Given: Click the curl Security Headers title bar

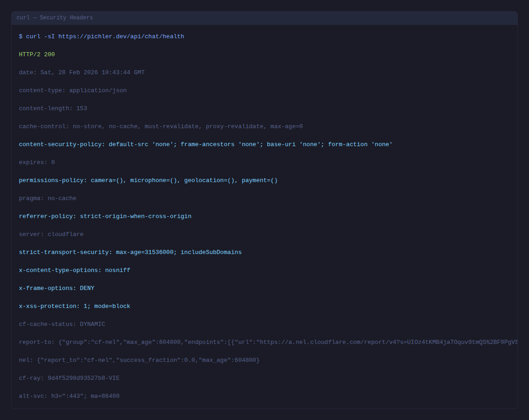Looking at the screenshot, I should click(264, 18).
